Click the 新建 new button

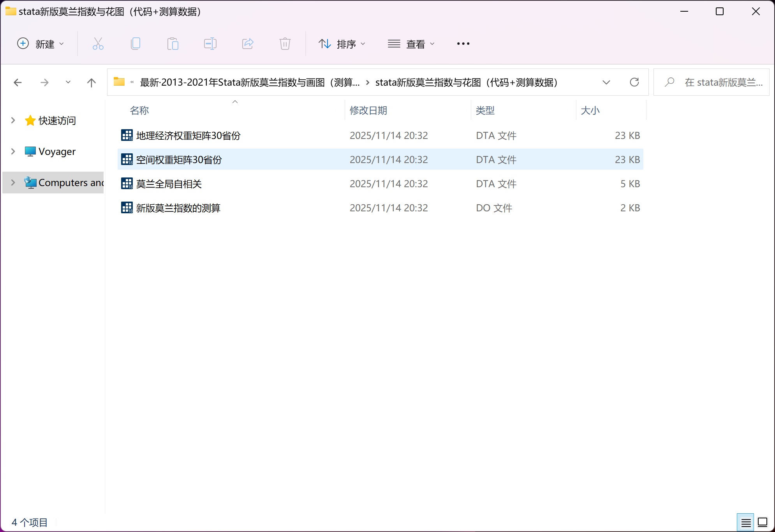(40, 44)
